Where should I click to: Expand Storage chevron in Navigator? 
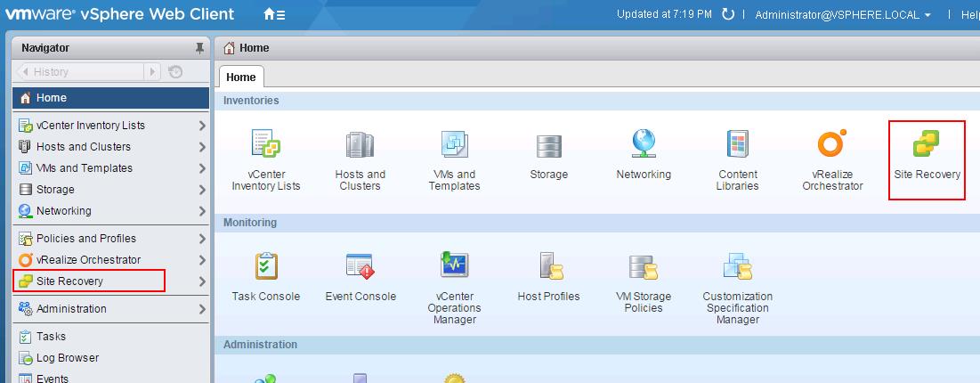click(202, 189)
